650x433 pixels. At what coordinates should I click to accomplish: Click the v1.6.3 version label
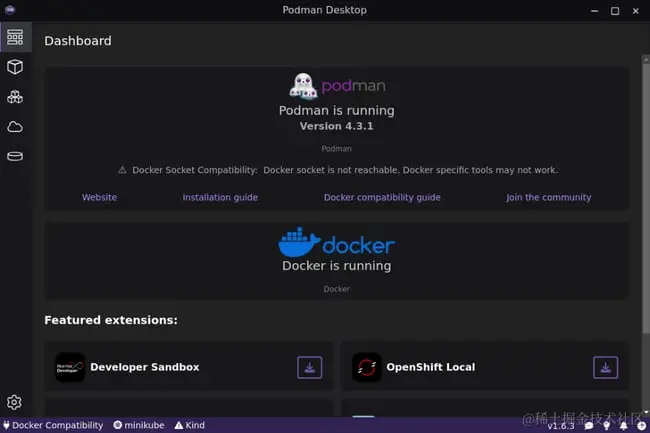tap(561, 426)
